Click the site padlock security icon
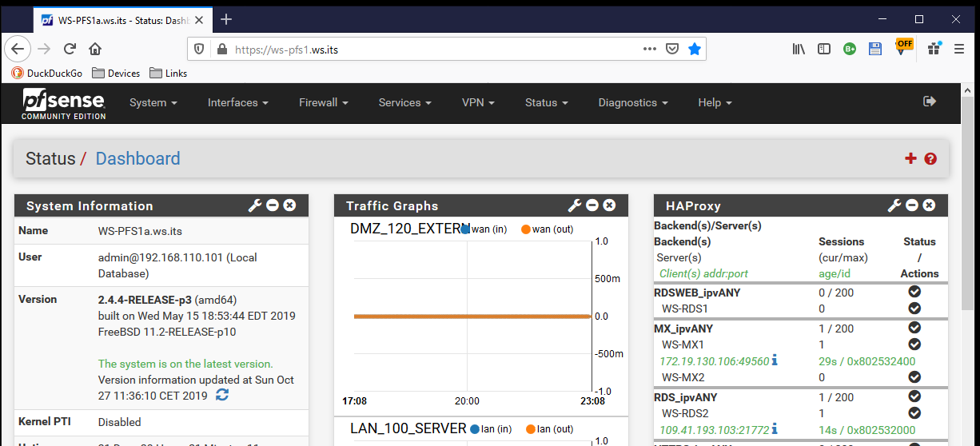 (222, 49)
